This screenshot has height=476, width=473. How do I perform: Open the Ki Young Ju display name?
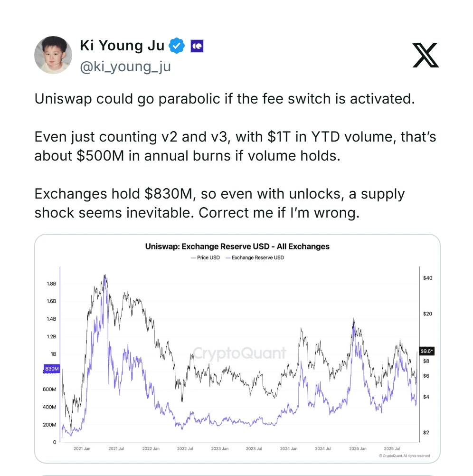pos(122,46)
